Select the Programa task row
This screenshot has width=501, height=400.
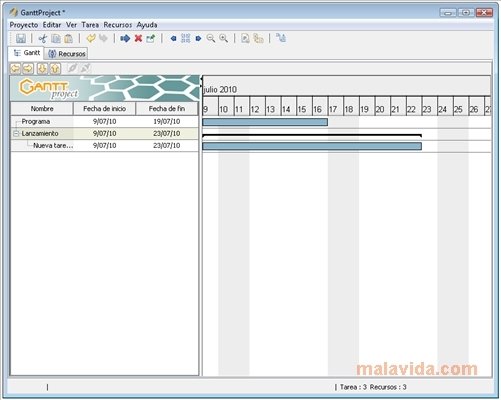coord(105,121)
